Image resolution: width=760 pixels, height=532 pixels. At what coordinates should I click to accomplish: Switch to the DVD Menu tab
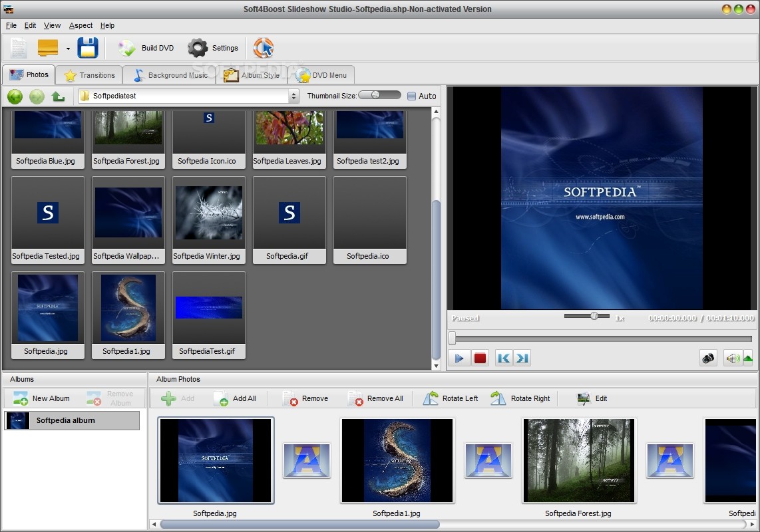322,75
